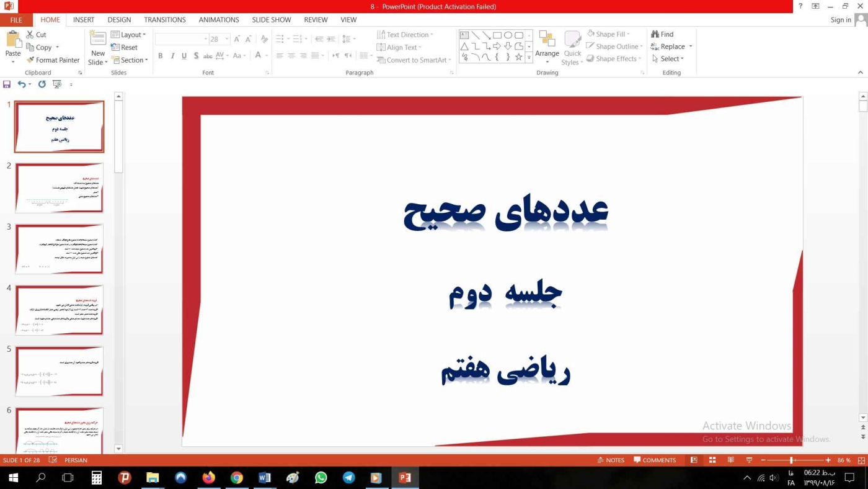Viewport: 868px width, 489px height.
Task: Open the font size dropdown
Action: [227, 39]
